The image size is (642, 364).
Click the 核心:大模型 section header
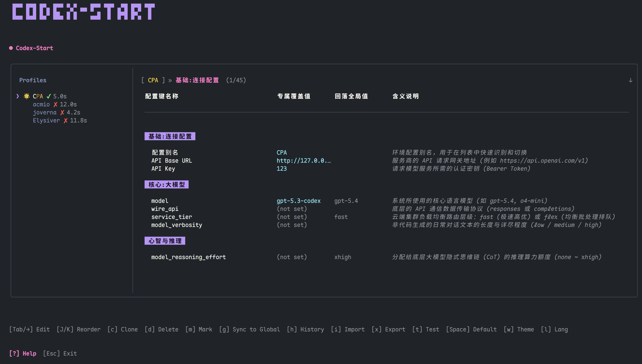pos(167,184)
